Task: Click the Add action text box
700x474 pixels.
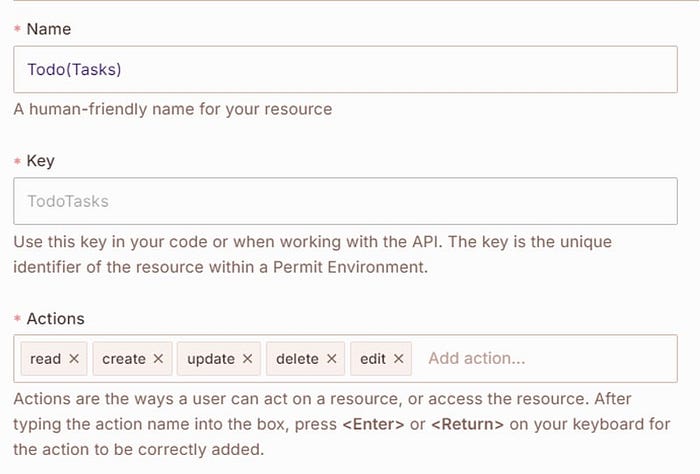Action: [540, 358]
